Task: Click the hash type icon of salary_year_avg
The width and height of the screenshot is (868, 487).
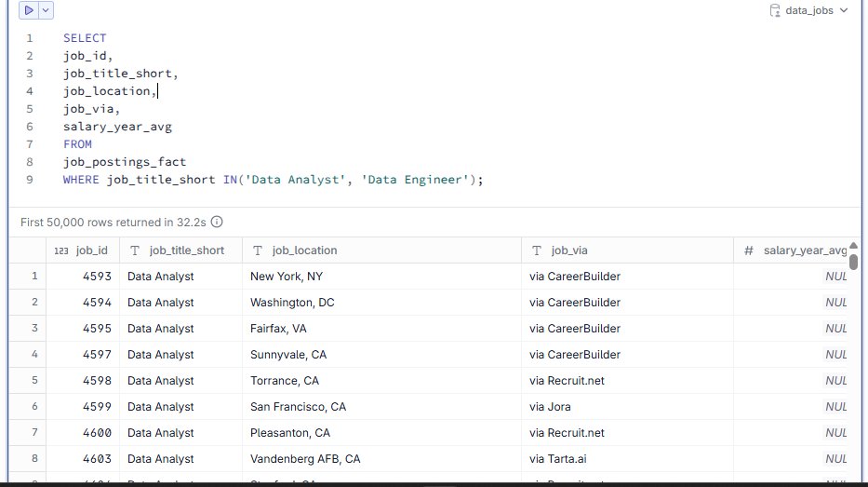Action: pos(748,251)
